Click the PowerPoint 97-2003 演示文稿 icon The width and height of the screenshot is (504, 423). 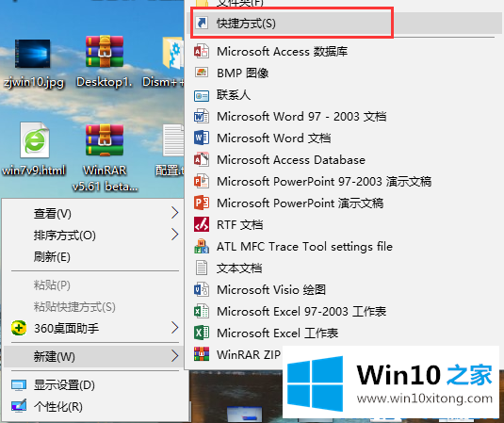pos(202,181)
